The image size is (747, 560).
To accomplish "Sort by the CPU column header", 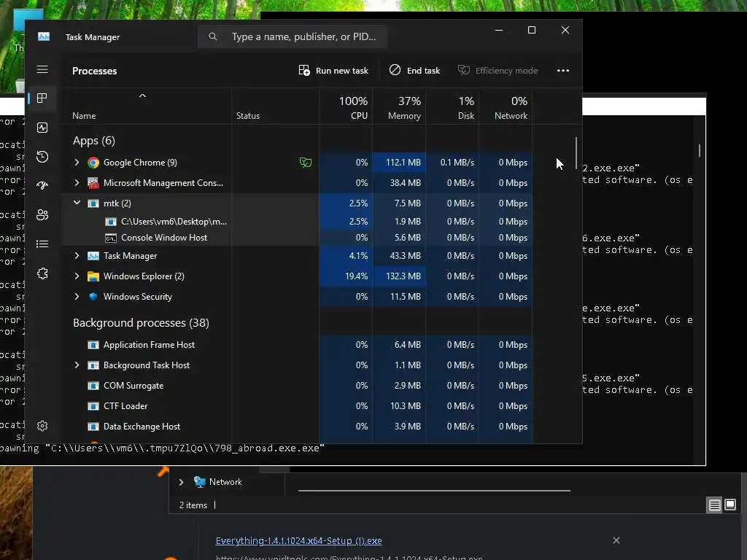I will tap(347, 108).
